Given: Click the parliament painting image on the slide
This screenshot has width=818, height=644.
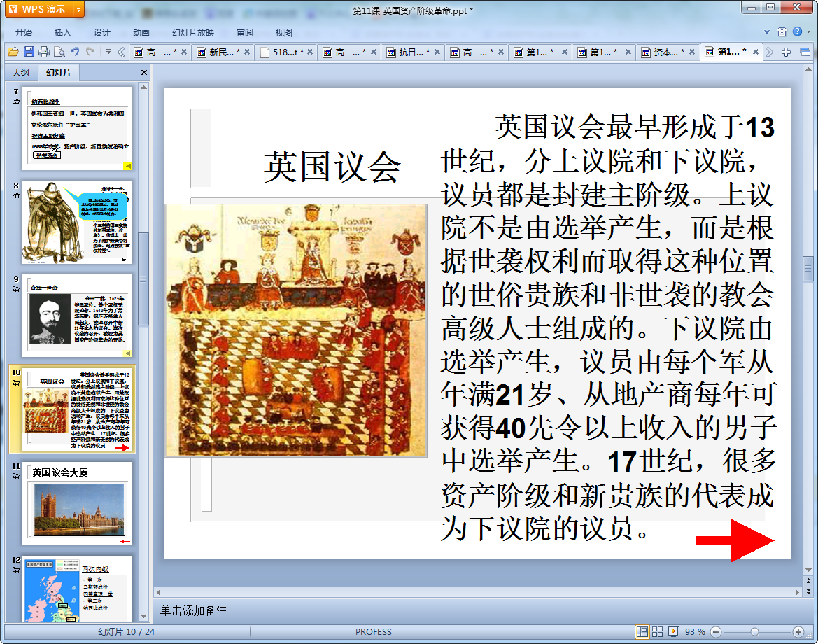Looking at the screenshot, I should (296, 330).
